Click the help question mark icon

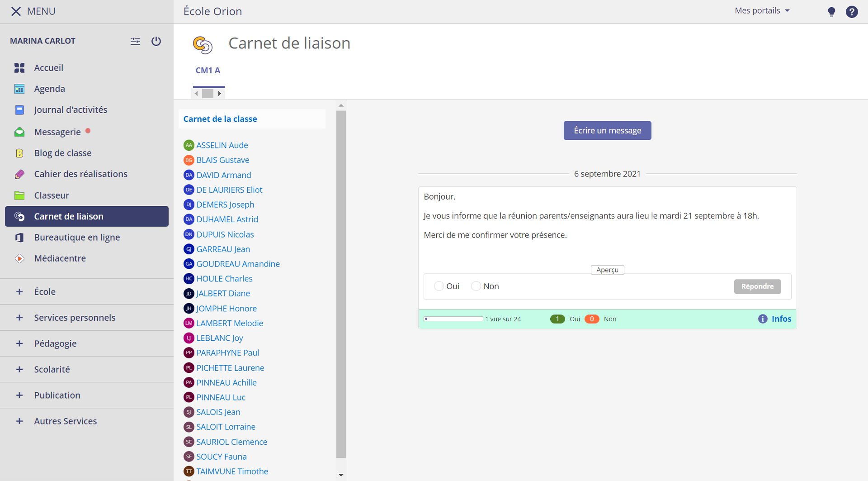852,12
